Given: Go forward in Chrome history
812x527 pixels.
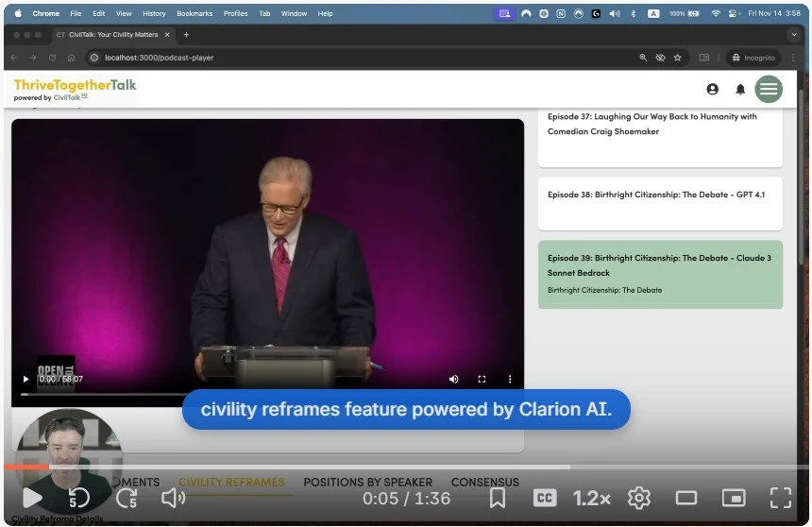Looking at the screenshot, I should pos(33,58).
